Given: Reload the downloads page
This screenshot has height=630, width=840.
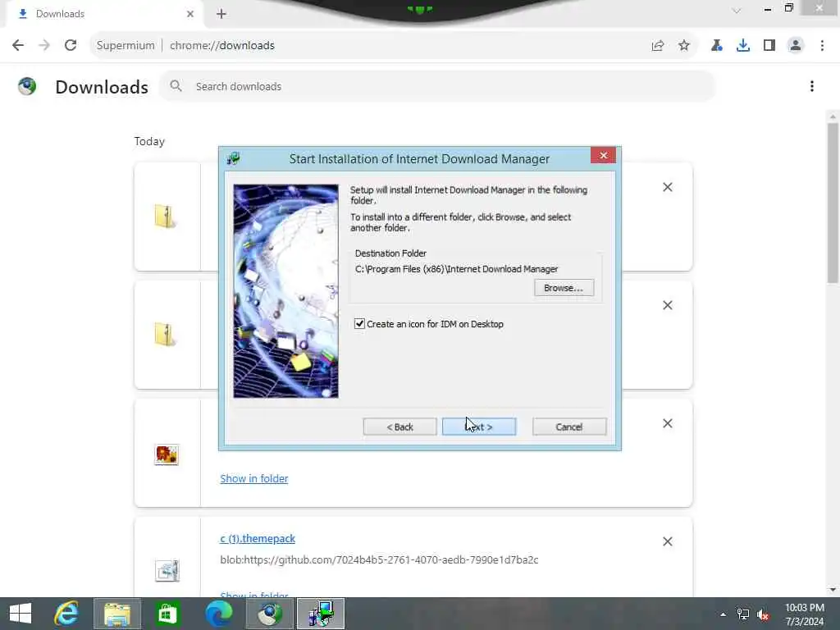Looking at the screenshot, I should (71, 46).
